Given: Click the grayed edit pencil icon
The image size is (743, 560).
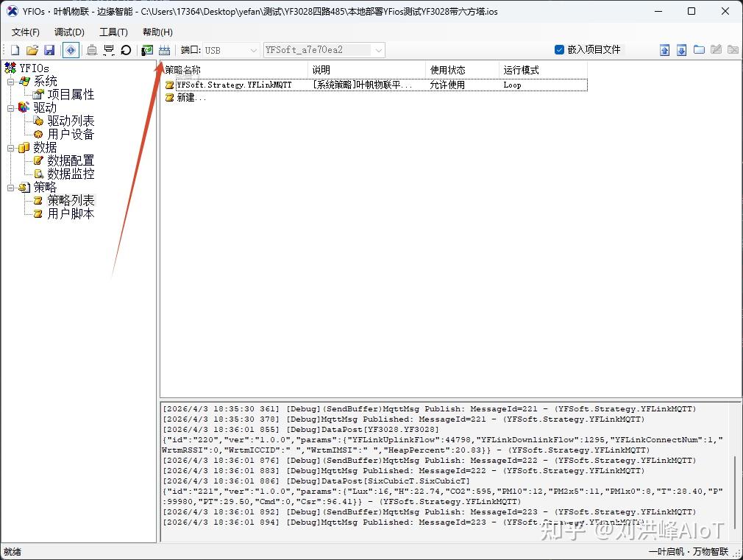Looking at the screenshot, I should 716,49.
